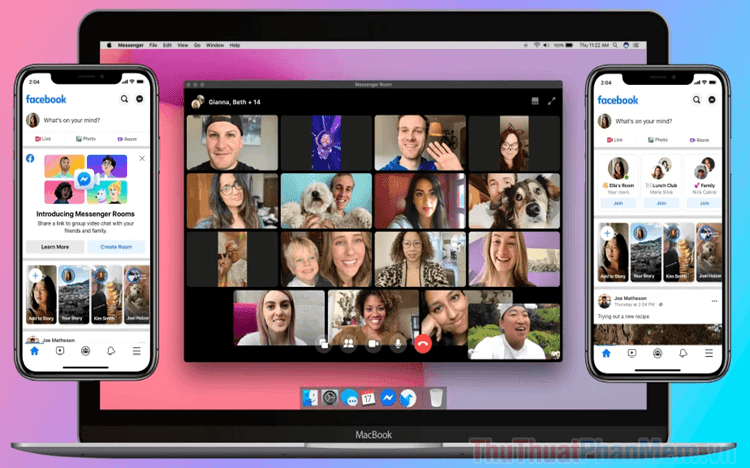Open the Window menu
Image resolution: width=750 pixels, height=468 pixels.
215,45
